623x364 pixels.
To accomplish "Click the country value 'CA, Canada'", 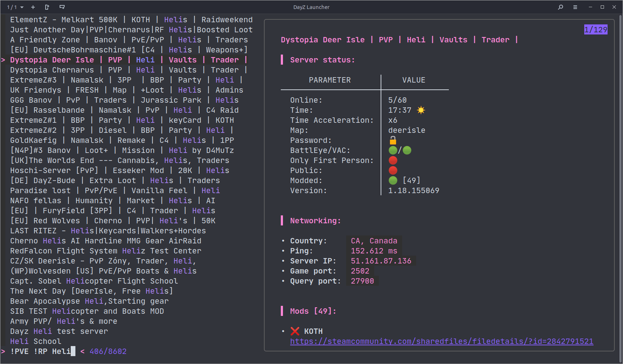I will pyautogui.click(x=374, y=241).
